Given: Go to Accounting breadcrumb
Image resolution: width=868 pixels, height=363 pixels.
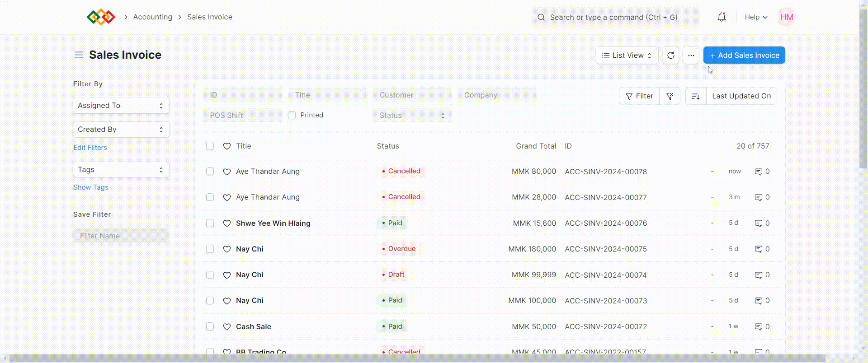Looking at the screenshot, I should (152, 17).
